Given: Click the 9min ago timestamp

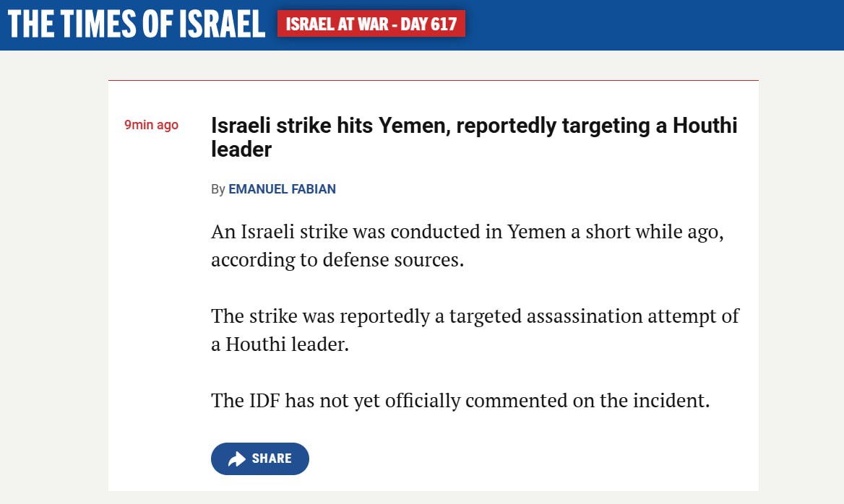Looking at the screenshot, I should tap(151, 125).
